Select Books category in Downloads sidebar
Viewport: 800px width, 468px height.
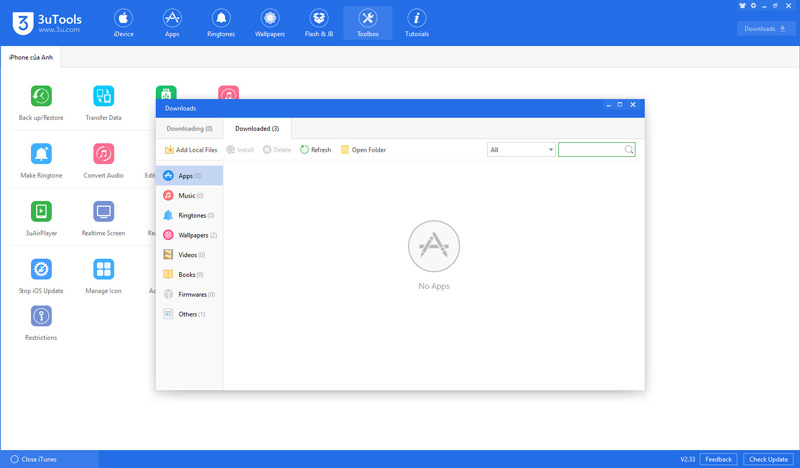tap(189, 275)
